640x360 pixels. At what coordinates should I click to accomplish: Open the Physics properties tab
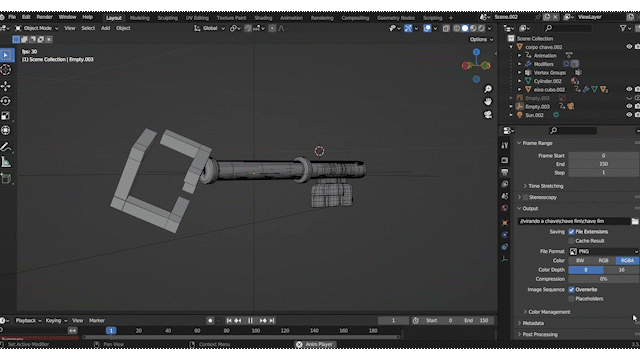click(505, 235)
